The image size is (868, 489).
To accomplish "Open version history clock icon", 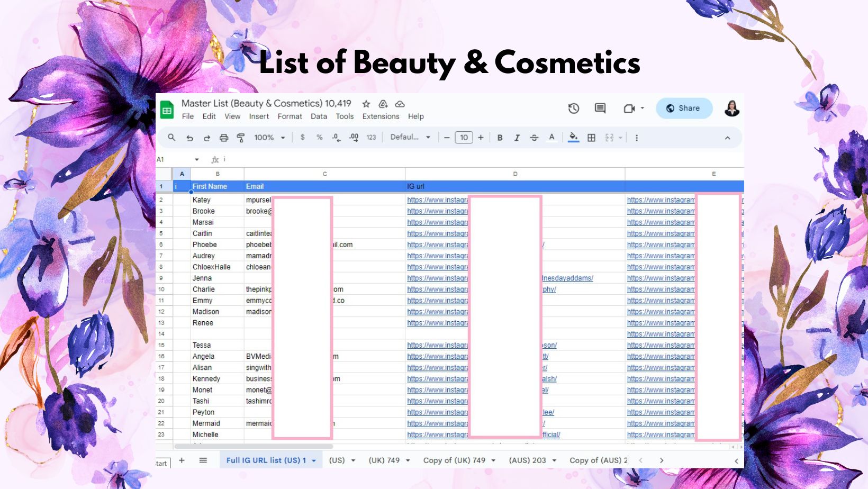I will [574, 108].
